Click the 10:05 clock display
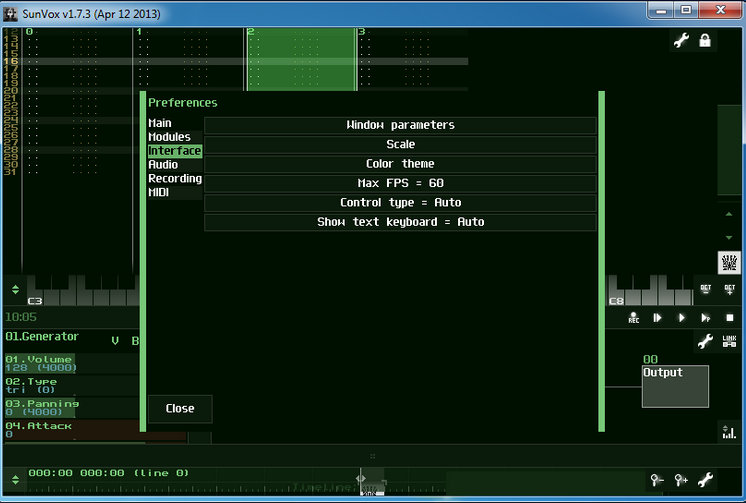Image resolution: width=746 pixels, height=503 pixels. click(21, 317)
